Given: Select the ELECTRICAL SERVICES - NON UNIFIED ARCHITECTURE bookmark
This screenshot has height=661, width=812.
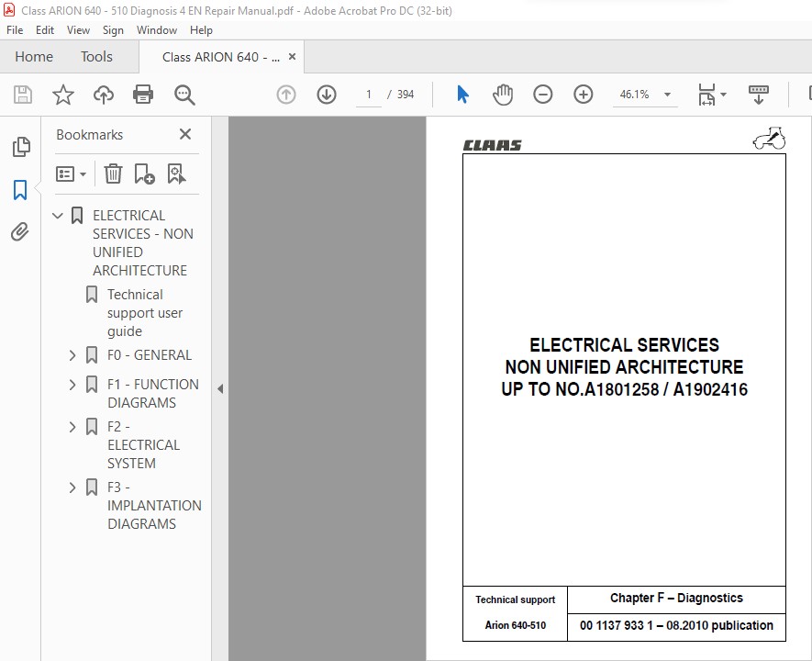Looking at the screenshot, I should click(143, 243).
